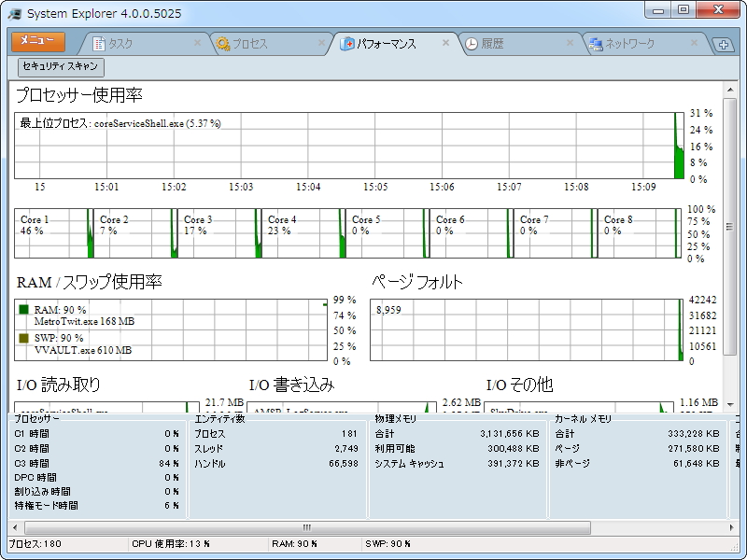Close the プロセス tab

321,43
